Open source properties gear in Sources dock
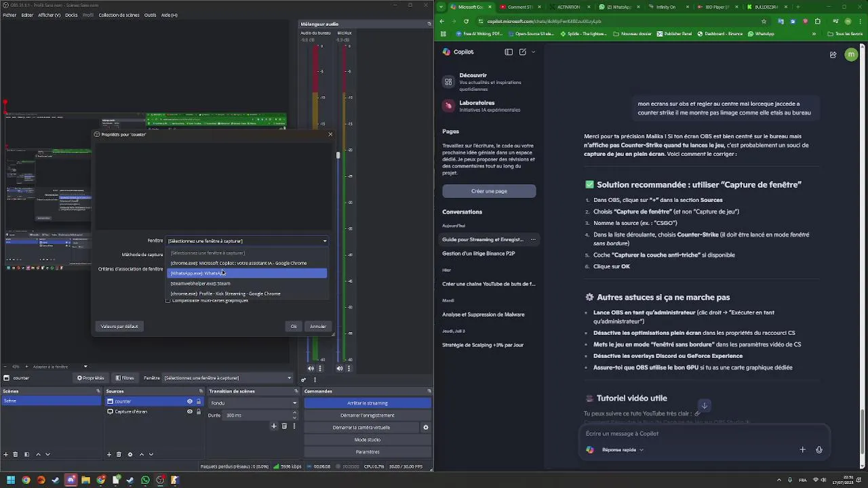868x488 pixels. pyautogui.click(x=130, y=454)
